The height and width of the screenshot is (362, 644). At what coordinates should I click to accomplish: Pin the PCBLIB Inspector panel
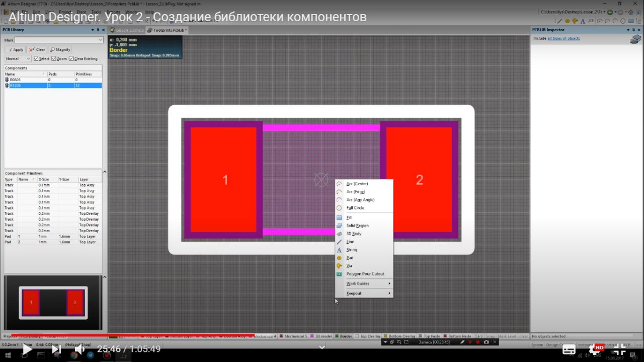pos(634,30)
